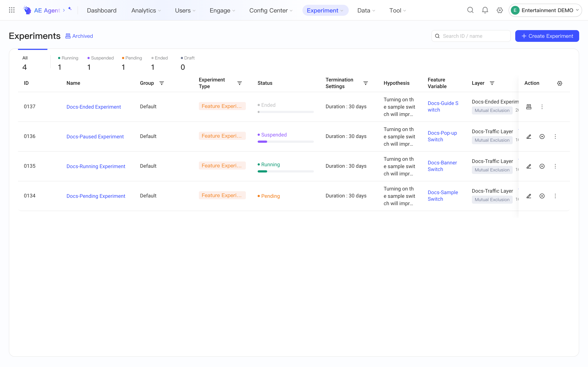Viewport: 588px width, 367px height.
Task: Pause the Docs-Running Experiment
Action: [x=542, y=166]
